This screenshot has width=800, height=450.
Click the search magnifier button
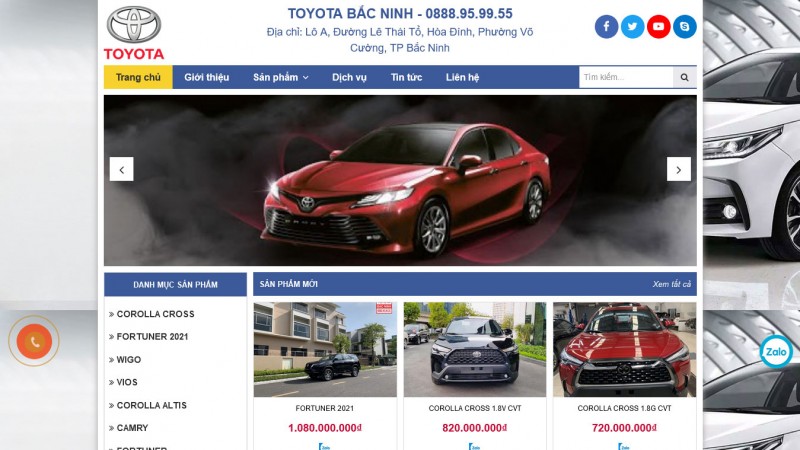tap(685, 78)
